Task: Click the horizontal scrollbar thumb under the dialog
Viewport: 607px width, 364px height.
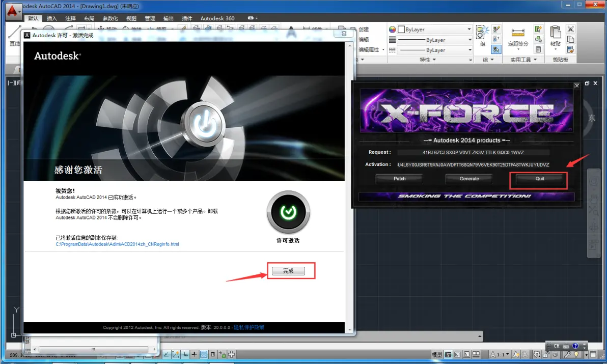Action: coord(93,349)
